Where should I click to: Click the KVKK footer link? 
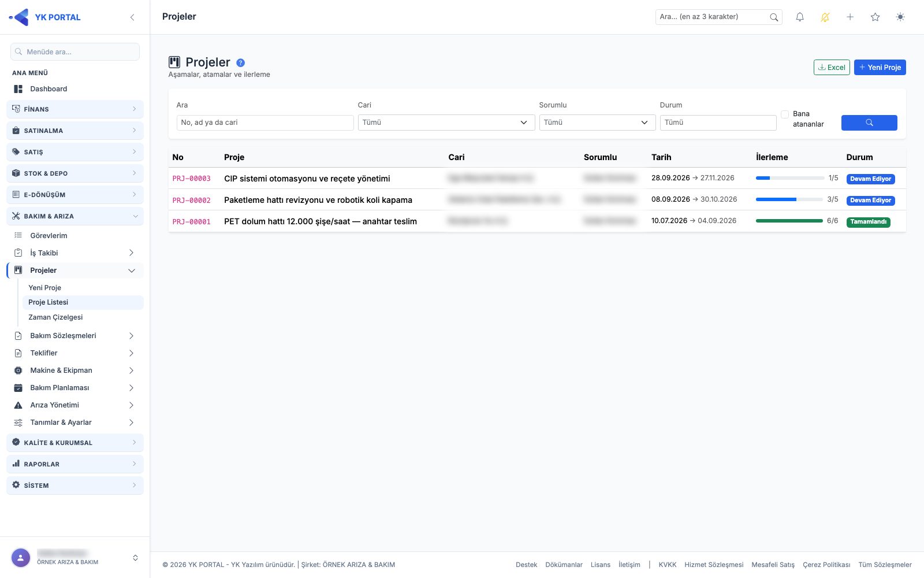[x=668, y=565]
